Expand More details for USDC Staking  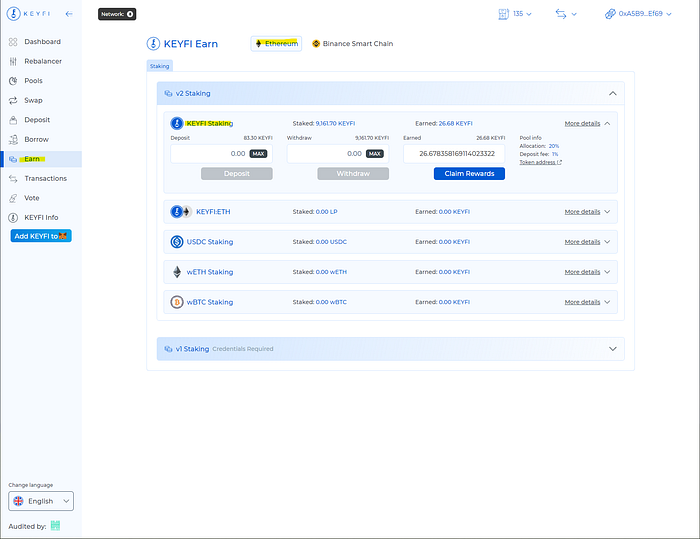[x=587, y=242]
